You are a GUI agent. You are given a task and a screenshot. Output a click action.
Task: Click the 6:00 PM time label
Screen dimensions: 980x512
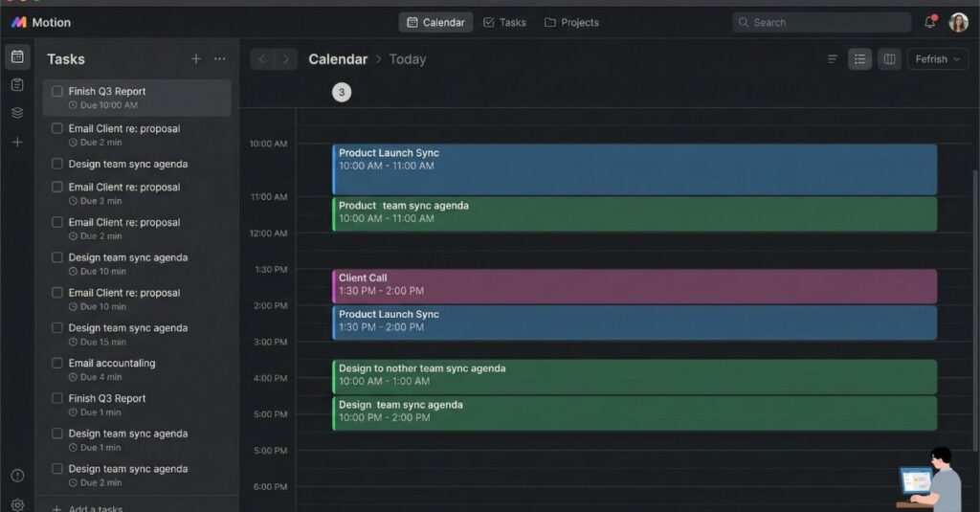pos(271,487)
